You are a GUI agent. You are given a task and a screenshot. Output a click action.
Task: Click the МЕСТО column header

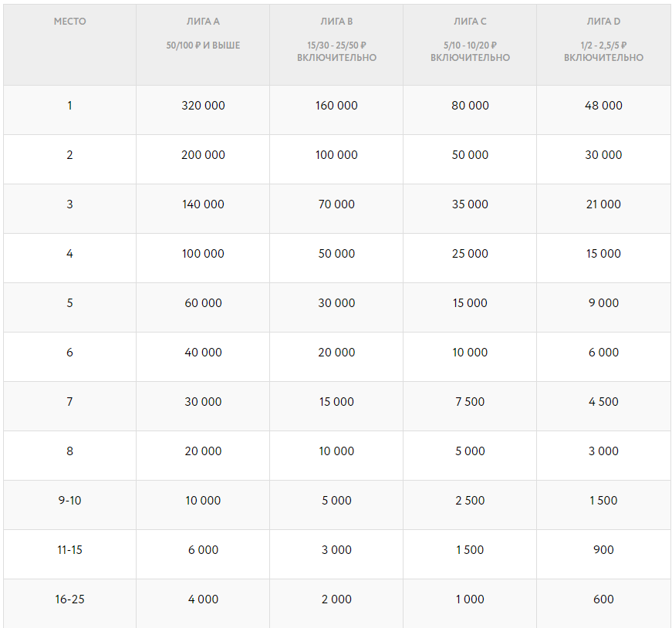point(69,22)
